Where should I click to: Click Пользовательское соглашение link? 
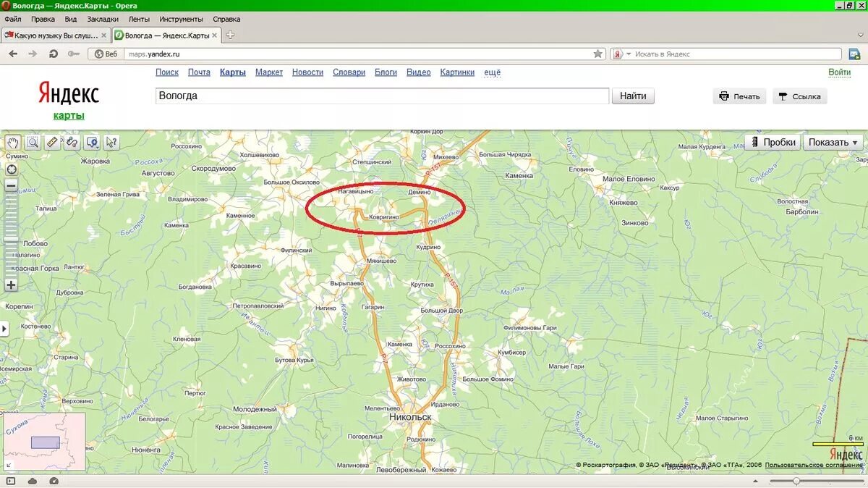tap(813, 465)
